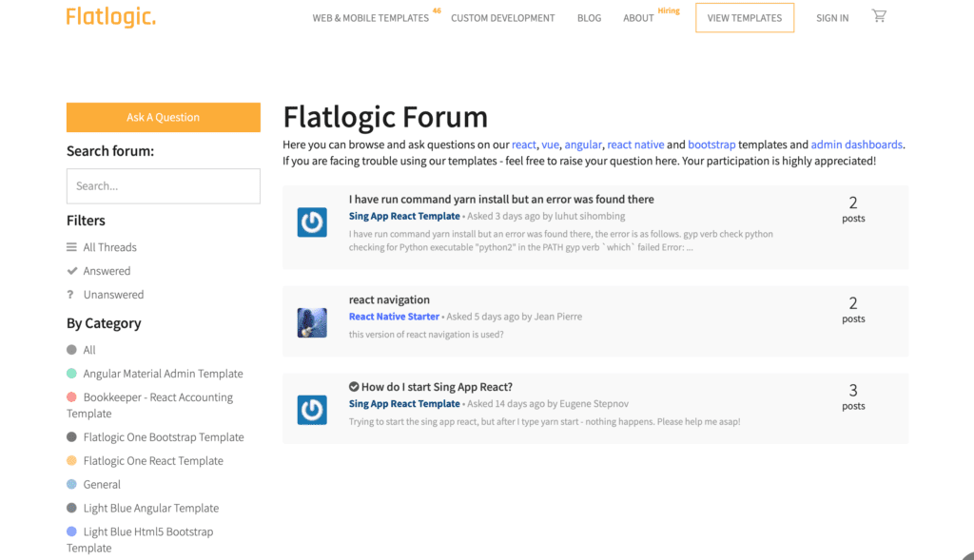Click the 'Hiring' badge near About
The image size is (974, 560).
click(669, 10)
